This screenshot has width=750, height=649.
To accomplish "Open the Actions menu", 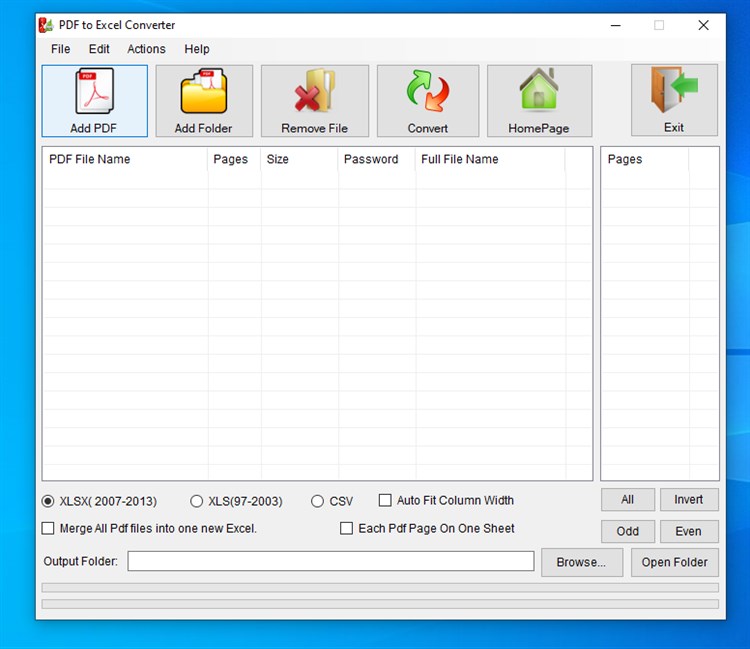I will 146,49.
